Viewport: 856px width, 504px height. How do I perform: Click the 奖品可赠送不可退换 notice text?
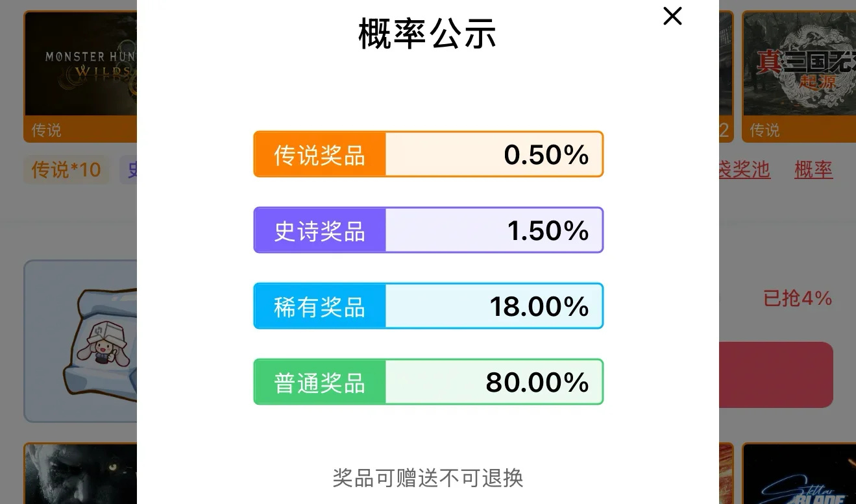pos(428,478)
